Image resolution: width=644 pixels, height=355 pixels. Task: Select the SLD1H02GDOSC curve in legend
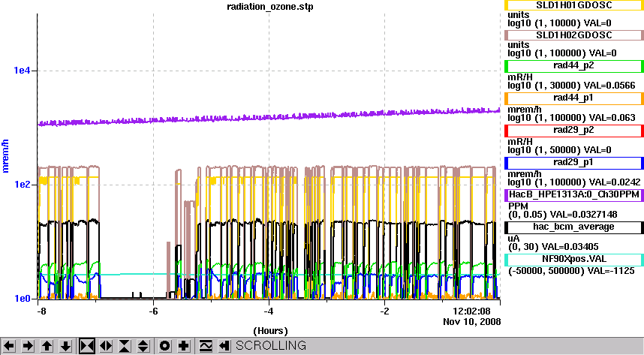[x=573, y=35]
